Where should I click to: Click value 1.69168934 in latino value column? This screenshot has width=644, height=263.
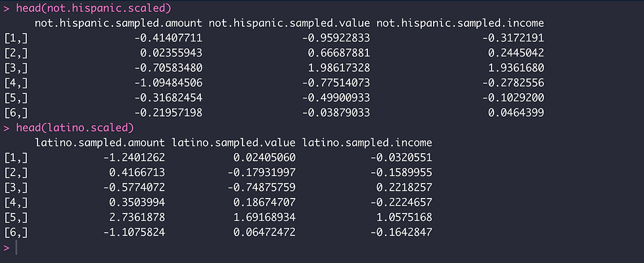coord(265,218)
